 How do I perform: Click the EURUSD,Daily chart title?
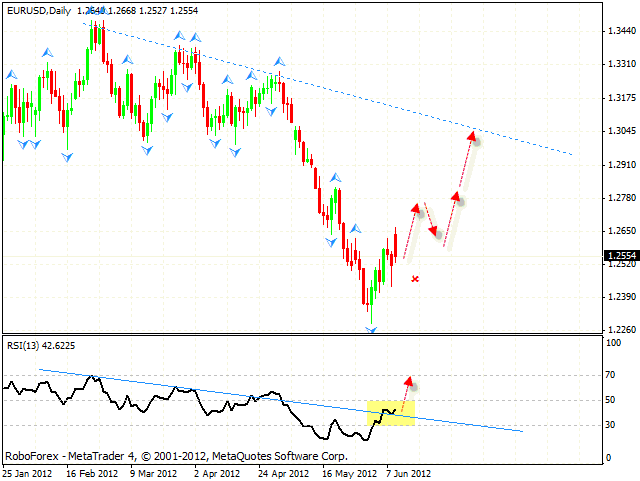point(39,9)
